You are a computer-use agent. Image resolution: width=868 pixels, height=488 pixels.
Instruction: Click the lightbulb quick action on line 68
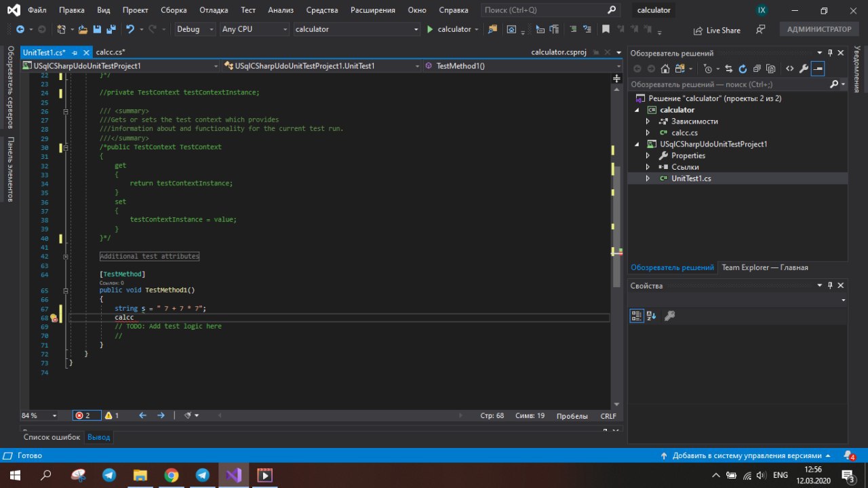pyautogui.click(x=54, y=318)
